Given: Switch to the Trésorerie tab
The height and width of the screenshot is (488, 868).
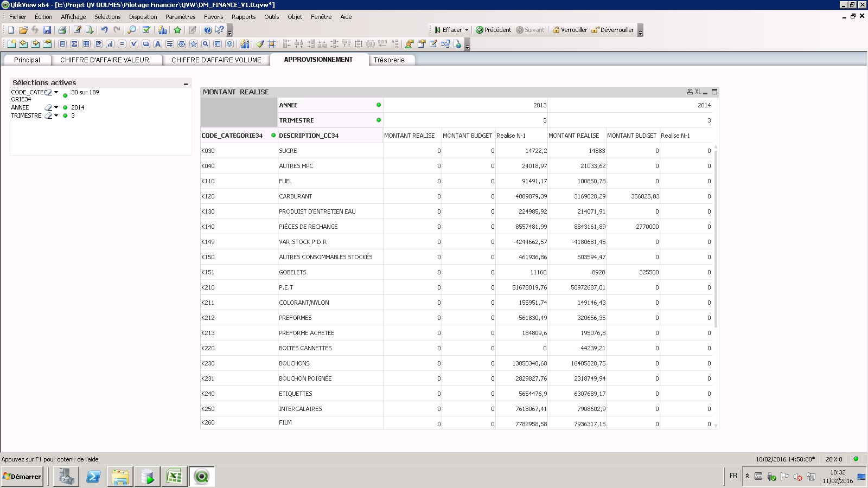Looking at the screenshot, I should (x=389, y=60).
